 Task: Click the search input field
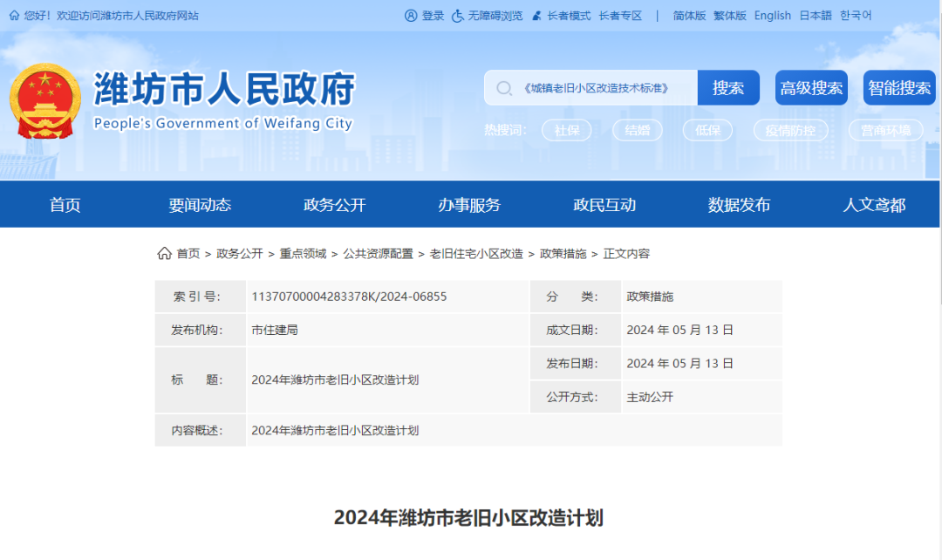(x=591, y=88)
